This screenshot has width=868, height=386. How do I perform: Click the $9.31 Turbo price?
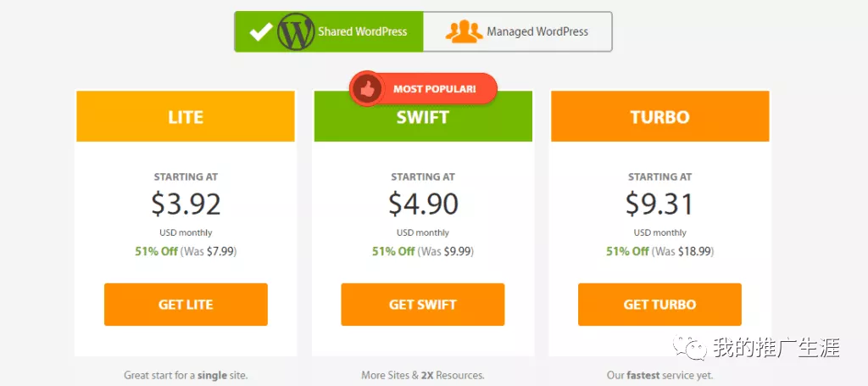pos(659,204)
